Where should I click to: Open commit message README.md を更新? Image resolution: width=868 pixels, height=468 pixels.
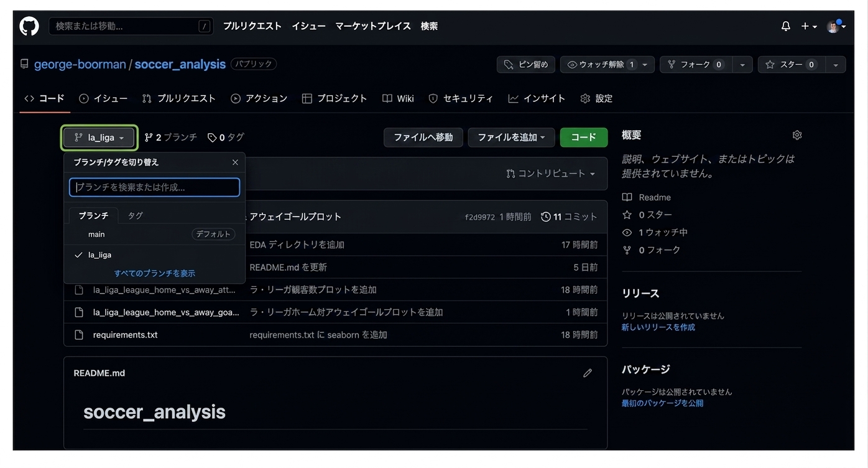click(289, 268)
